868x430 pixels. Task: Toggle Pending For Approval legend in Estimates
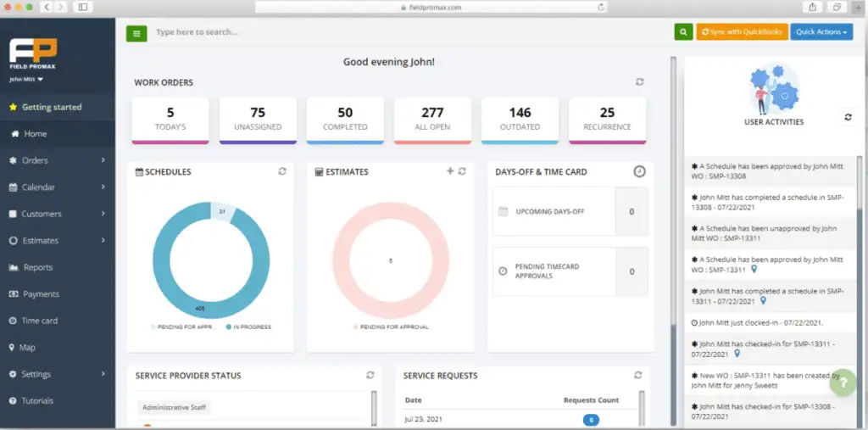point(391,327)
